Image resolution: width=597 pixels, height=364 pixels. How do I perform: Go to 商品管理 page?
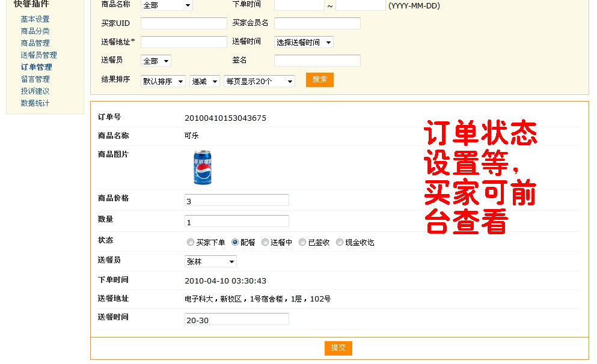pyautogui.click(x=35, y=43)
